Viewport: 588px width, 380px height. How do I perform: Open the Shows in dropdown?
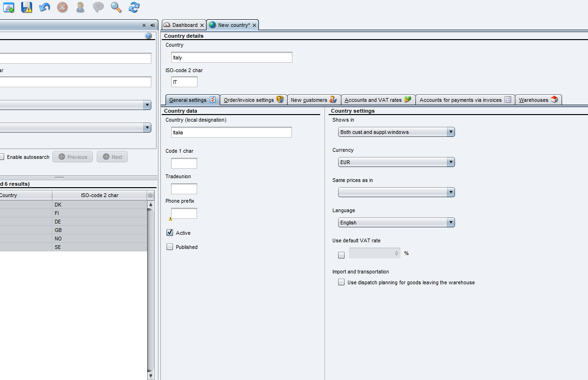(x=396, y=132)
